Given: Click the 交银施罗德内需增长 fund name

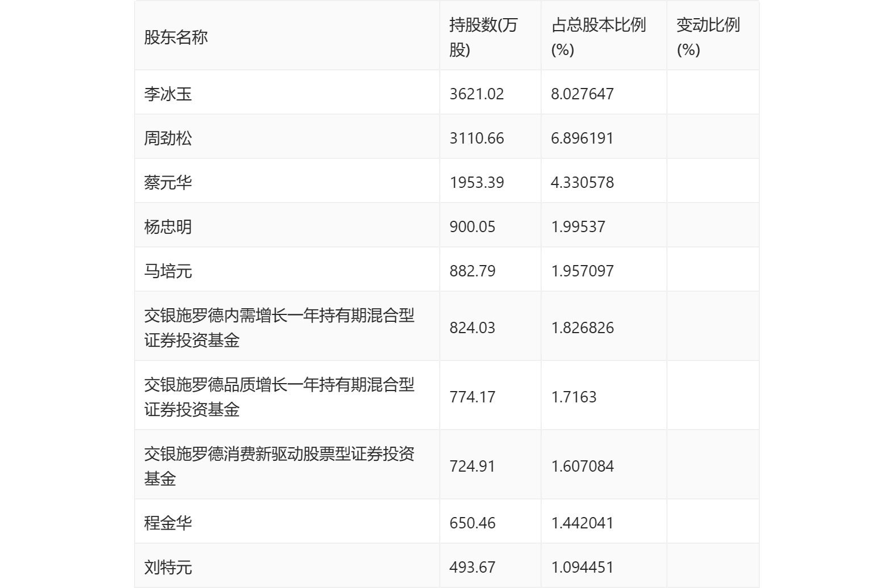Looking at the screenshot, I should click(x=279, y=327).
